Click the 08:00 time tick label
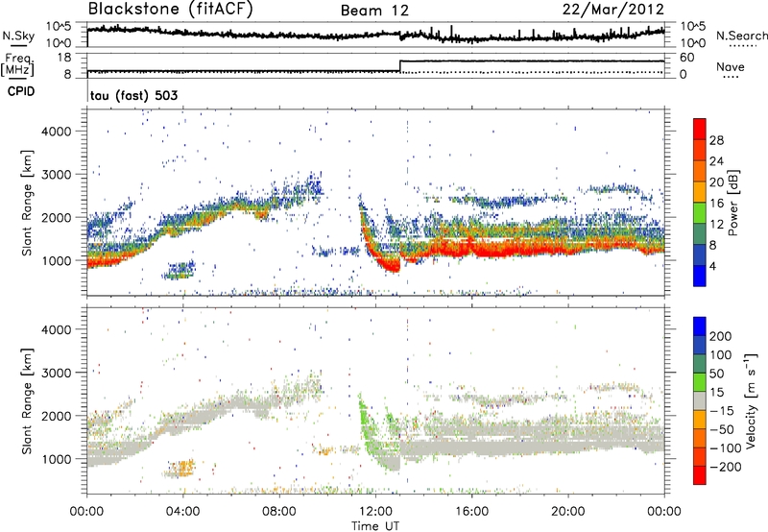This screenshot has width=768, height=532. pos(279,512)
